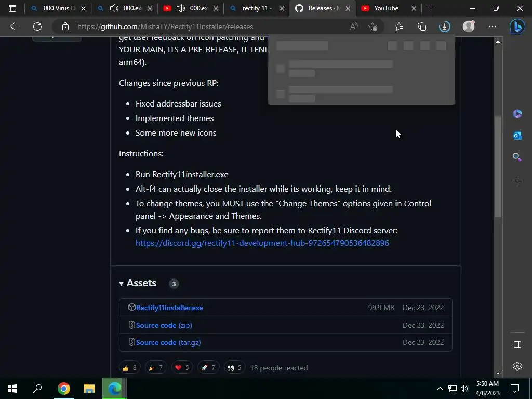Click the heart reaction button
The width and height of the screenshot is (532, 399).
pyautogui.click(x=182, y=368)
